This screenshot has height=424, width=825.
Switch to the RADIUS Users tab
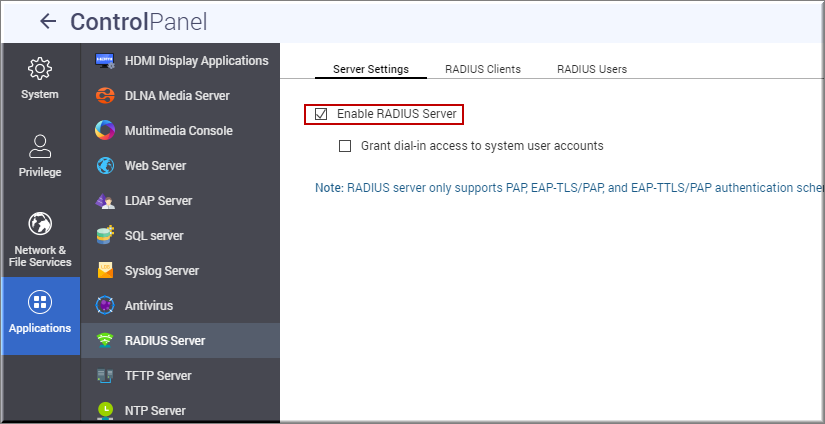point(591,69)
